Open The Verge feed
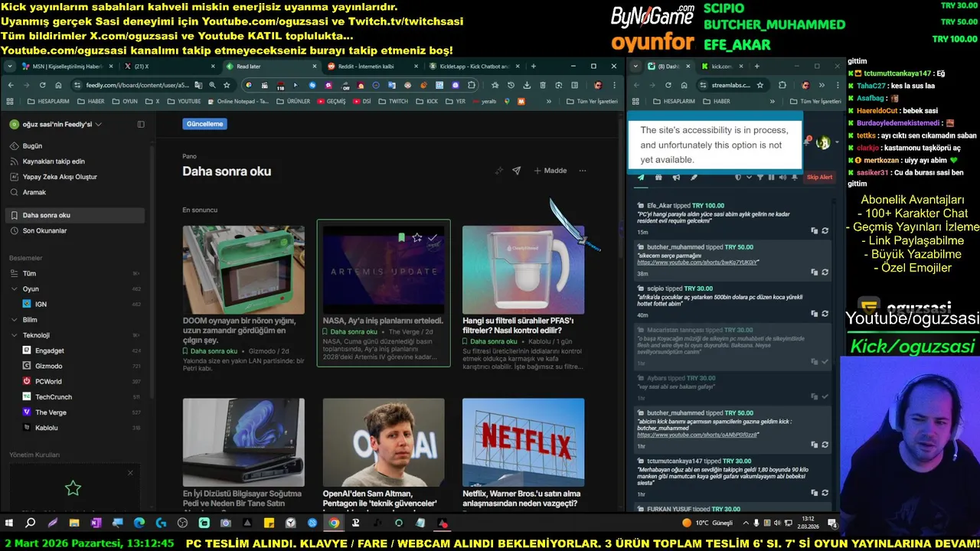This screenshot has height=551, width=980. click(51, 412)
